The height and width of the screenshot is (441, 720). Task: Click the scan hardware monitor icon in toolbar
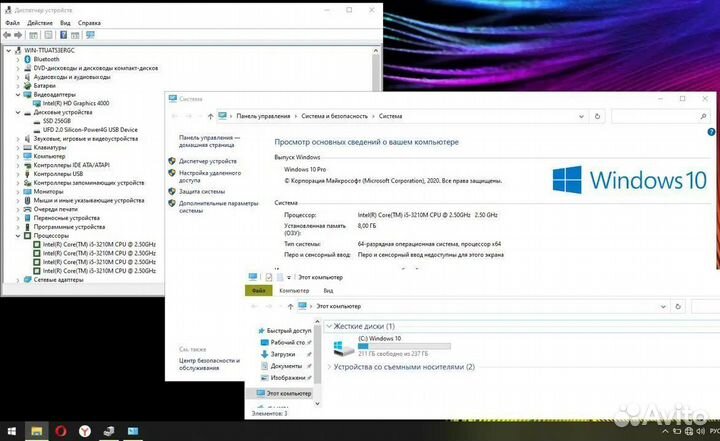(90, 35)
